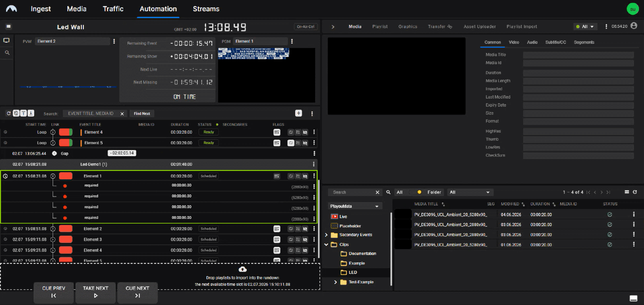Open the green-dot All filter dropdown
This screenshot has height=305, width=644.
coord(585,26)
